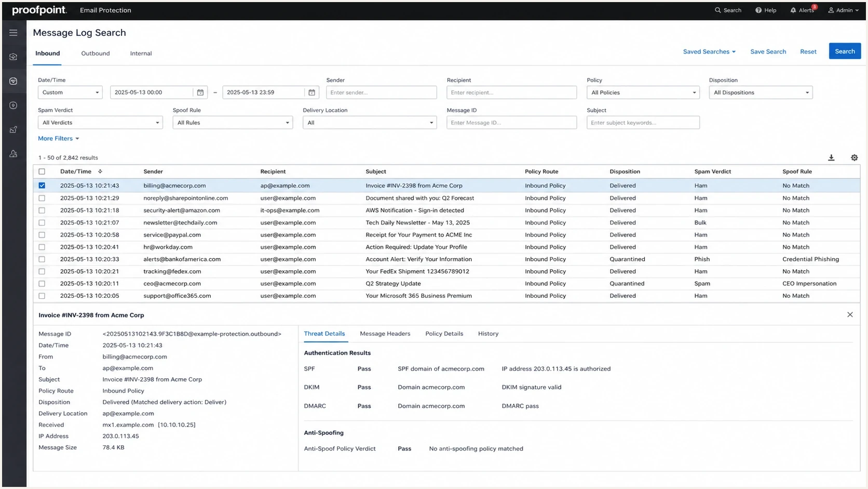Check the service@paypal.com row checkbox

42,235
